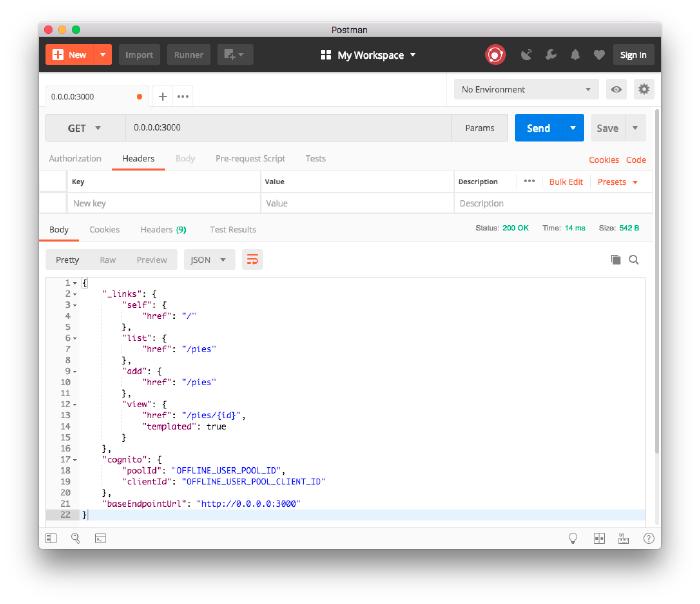The width and height of the screenshot is (700, 604).
Task: Open keyboard shortcuts icon
Action: click(623, 538)
